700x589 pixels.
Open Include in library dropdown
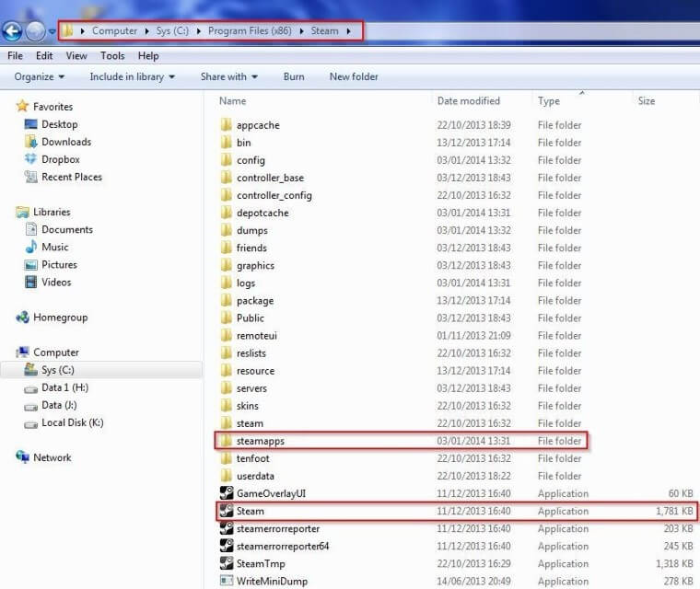click(x=132, y=76)
